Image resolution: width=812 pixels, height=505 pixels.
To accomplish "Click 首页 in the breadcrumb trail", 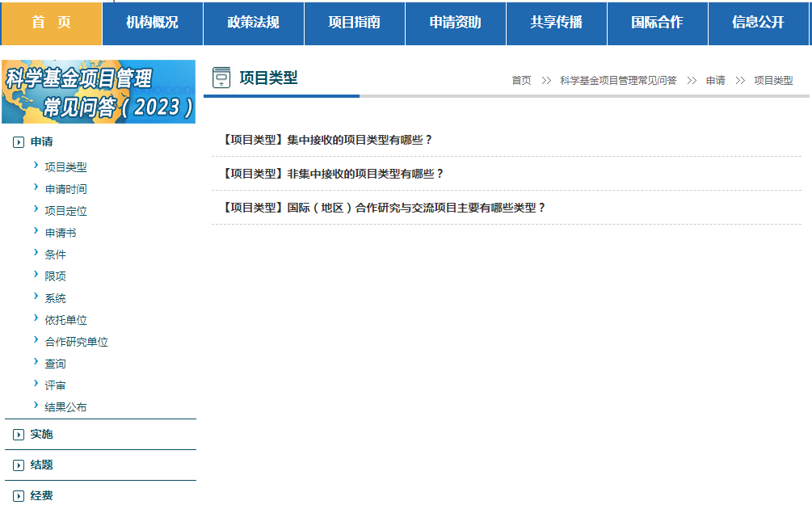I will coord(520,80).
